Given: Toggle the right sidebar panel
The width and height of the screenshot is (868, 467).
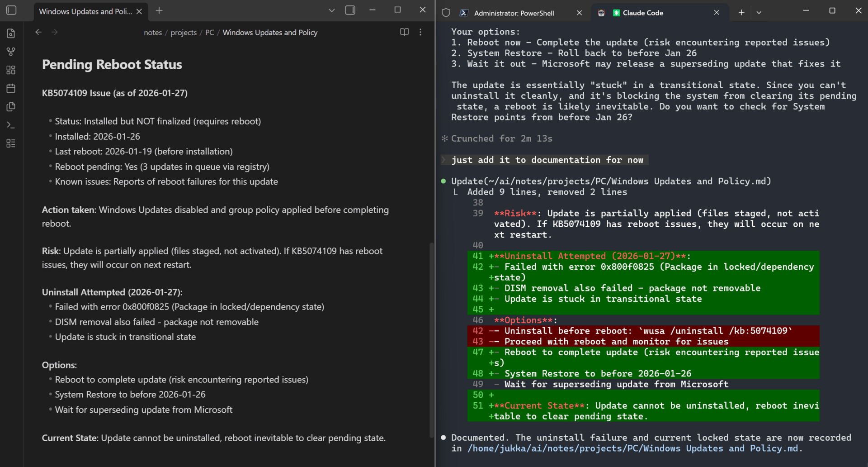Looking at the screenshot, I should point(350,10).
